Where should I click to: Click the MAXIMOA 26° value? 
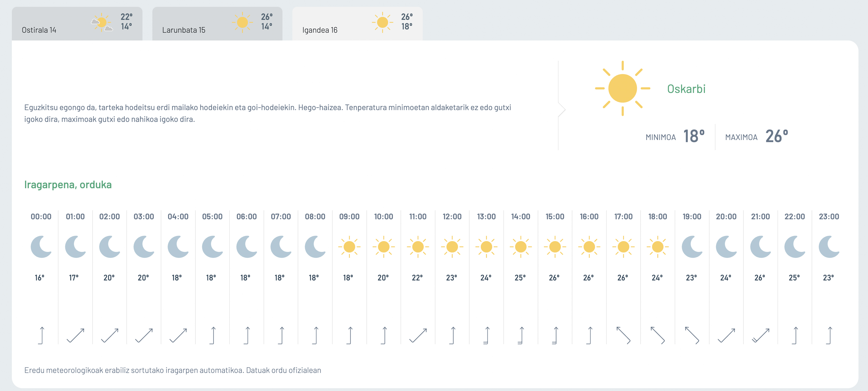click(x=777, y=136)
